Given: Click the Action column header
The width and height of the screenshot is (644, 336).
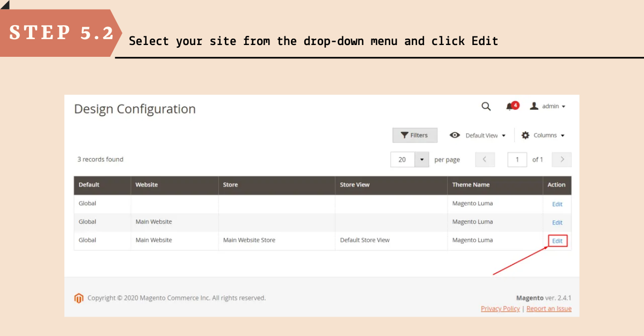Looking at the screenshot, I should (557, 185).
